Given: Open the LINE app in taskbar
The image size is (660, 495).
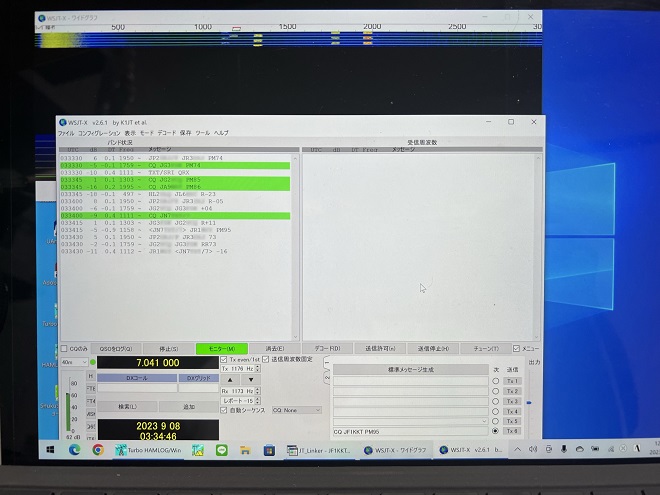Looking at the screenshot, I should tap(221, 450).
